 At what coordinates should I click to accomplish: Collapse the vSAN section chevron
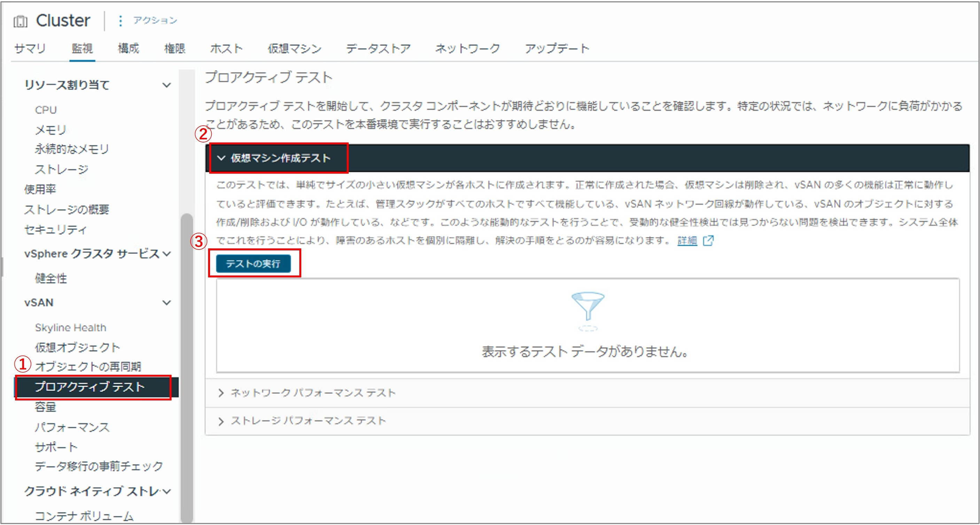(x=166, y=303)
